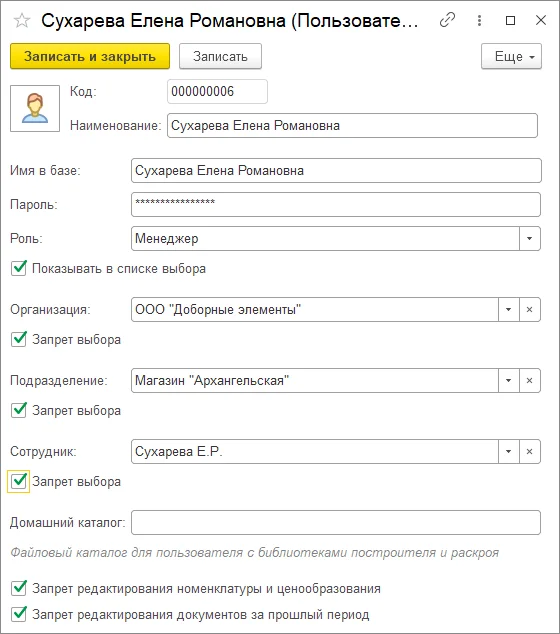Expand the Роль dropdown list

tap(530, 239)
